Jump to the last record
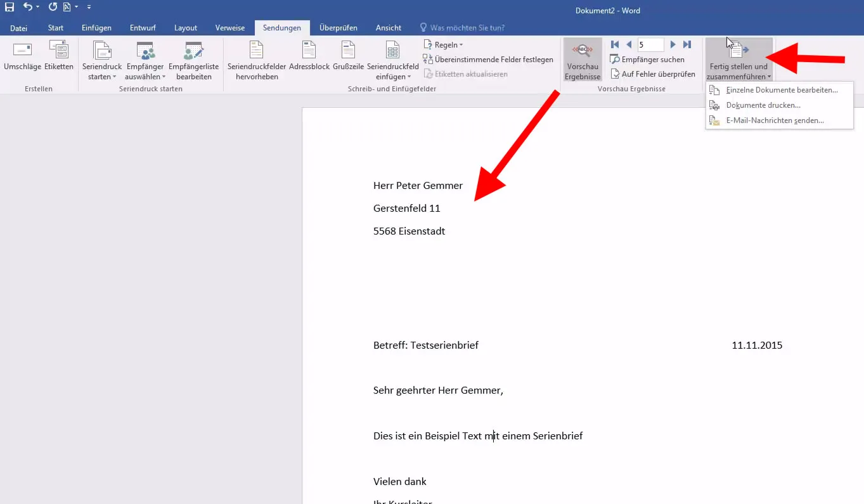Viewport: 864px width, 504px height. 687,44
